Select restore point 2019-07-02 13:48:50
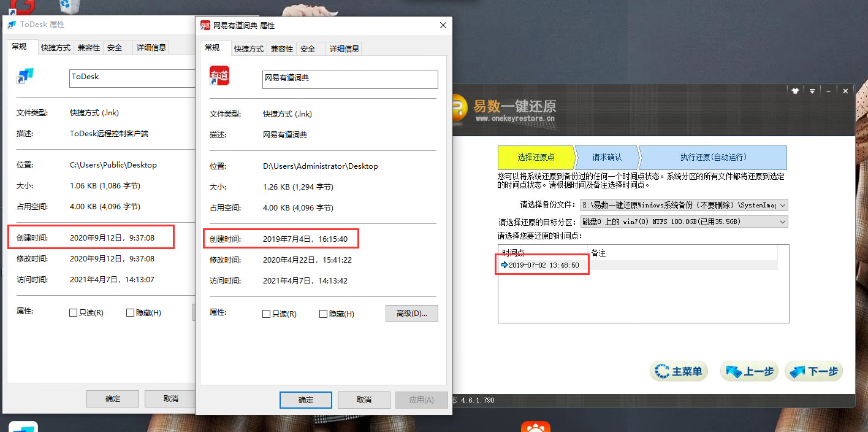Image resolution: width=868 pixels, height=432 pixels. tap(638, 265)
